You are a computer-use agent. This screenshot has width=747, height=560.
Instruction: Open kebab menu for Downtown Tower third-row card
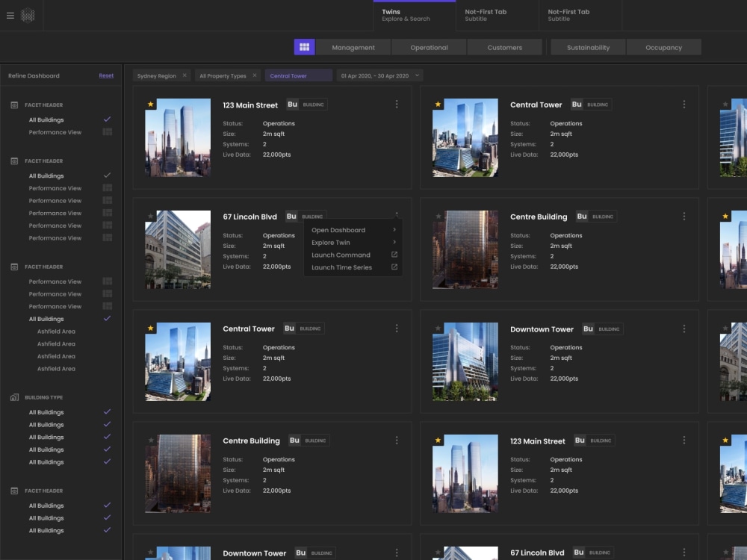tap(684, 329)
